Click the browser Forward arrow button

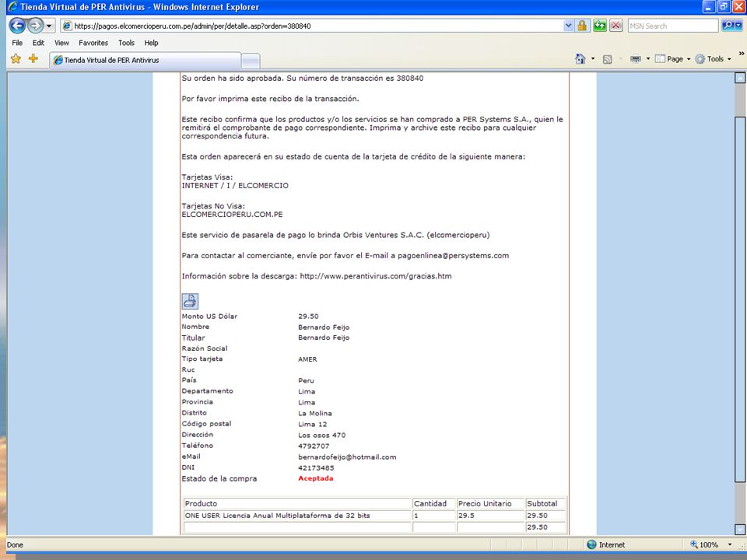(x=35, y=25)
